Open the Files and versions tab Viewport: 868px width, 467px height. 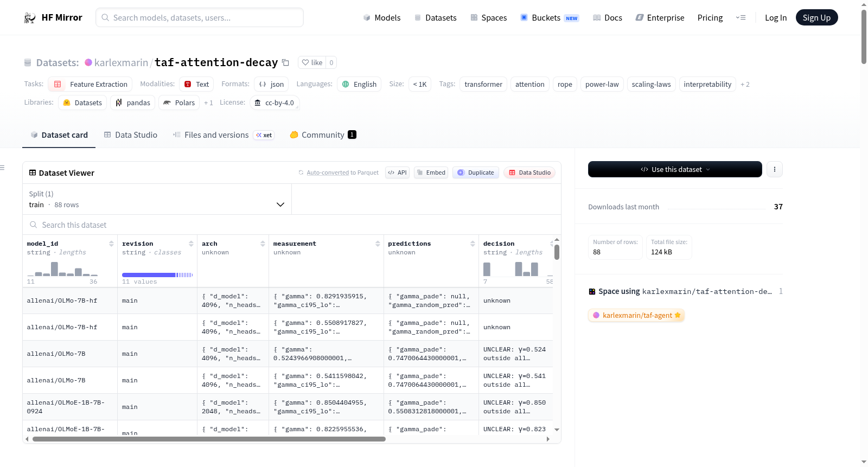[x=224, y=135]
